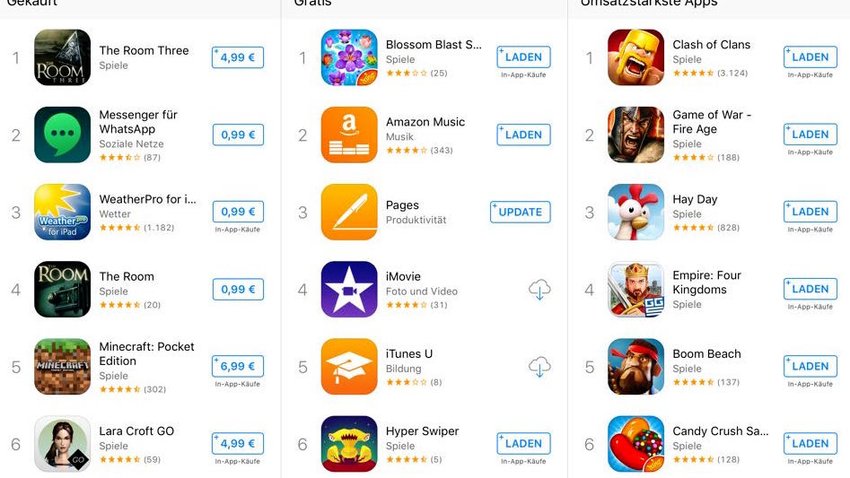Tap the Messenger für WhatsApp icon
This screenshot has height=478, width=850.
62,135
